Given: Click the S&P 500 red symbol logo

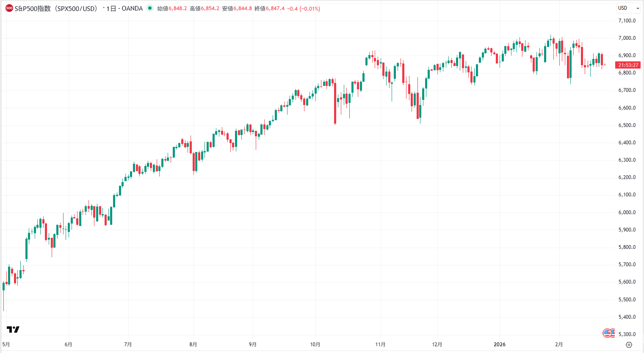Looking at the screenshot, I should point(9,8).
